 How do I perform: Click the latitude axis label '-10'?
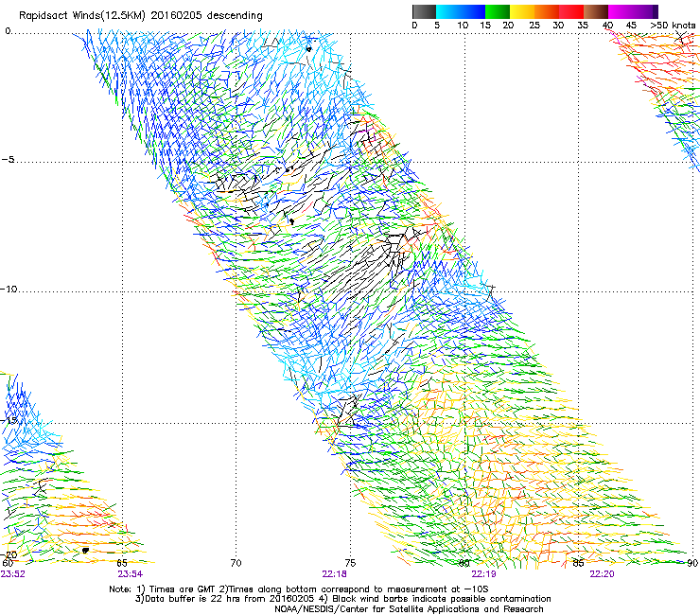9,289
